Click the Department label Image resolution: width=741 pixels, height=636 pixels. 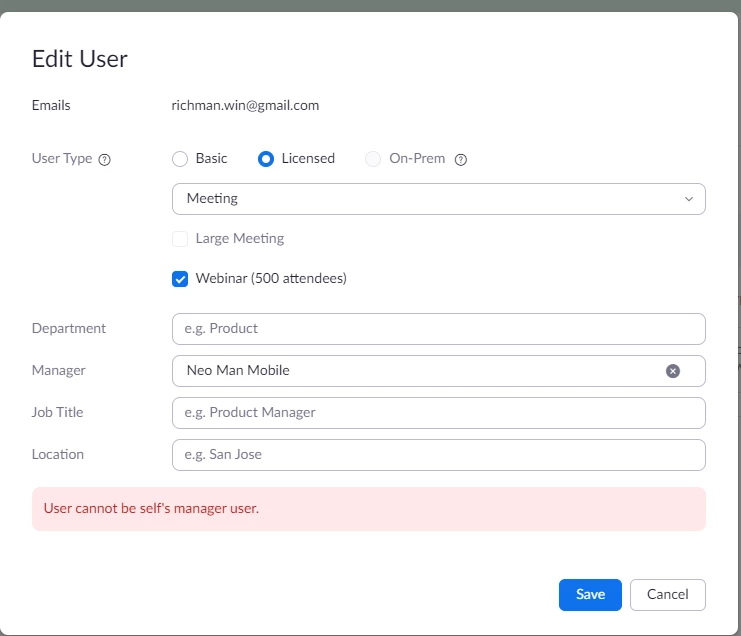click(x=69, y=328)
